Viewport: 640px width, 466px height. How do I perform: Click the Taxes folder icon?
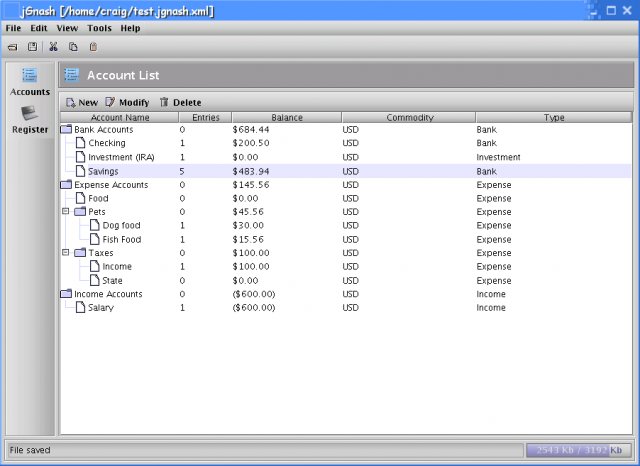tap(80, 253)
